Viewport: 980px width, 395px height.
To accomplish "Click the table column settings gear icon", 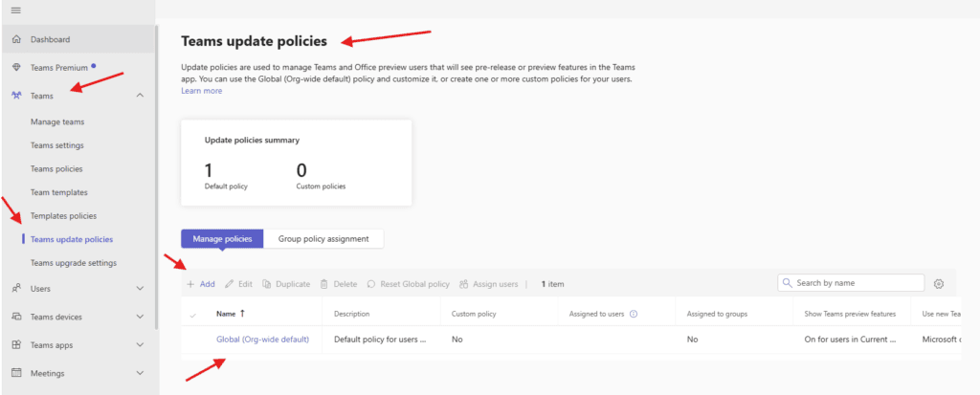I will tap(939, 284).
